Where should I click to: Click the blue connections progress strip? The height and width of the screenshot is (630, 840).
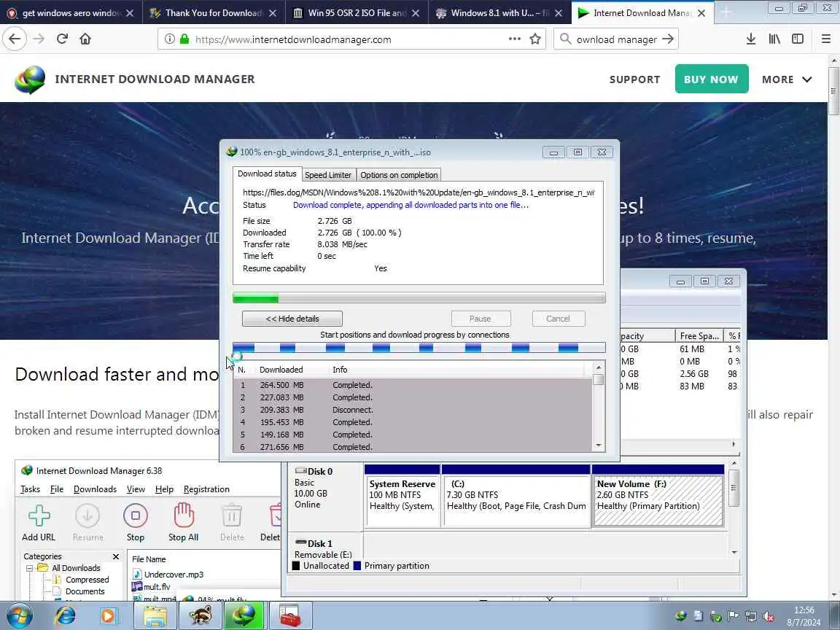419,348
